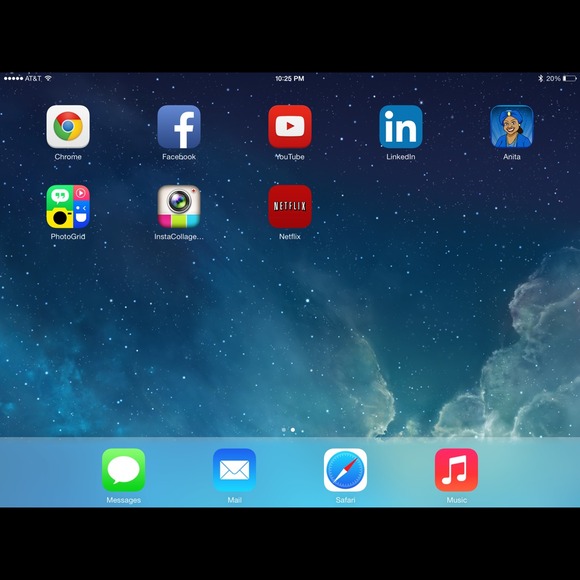580x580 pixels.
Task: Tap the Netflix label text
Action: [x=290, y=236]
